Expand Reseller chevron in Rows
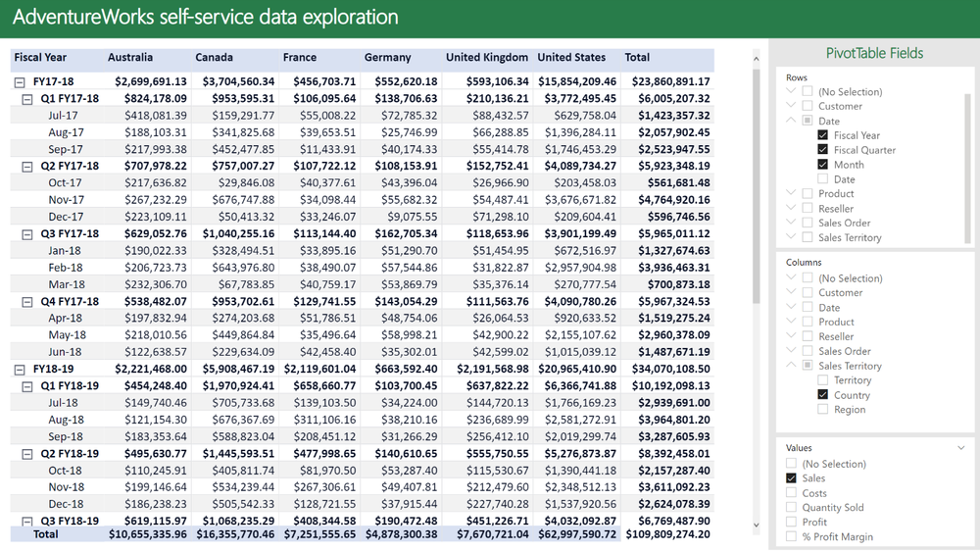Viewport: 980px width, 551px height. tap(791, 208)
